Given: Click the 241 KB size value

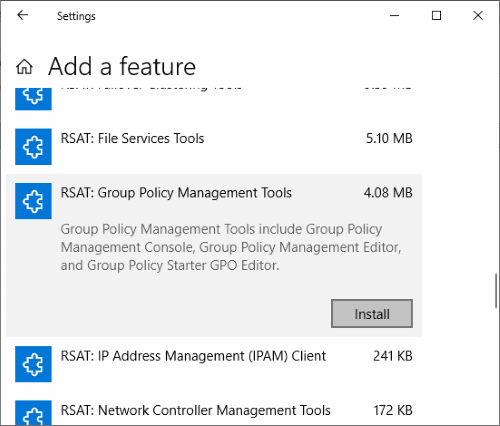Looking at the screenshot, I should point(393,356).
